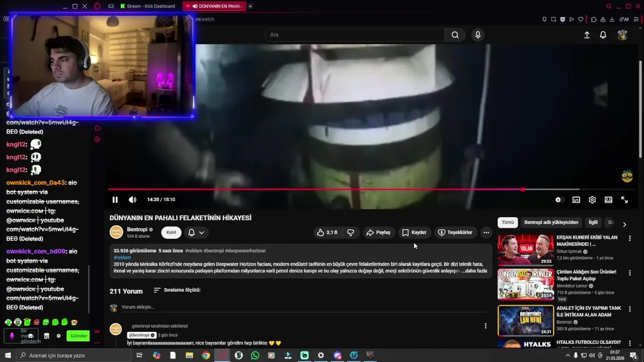Open the Bentropi channel avatar

point(116,232)
